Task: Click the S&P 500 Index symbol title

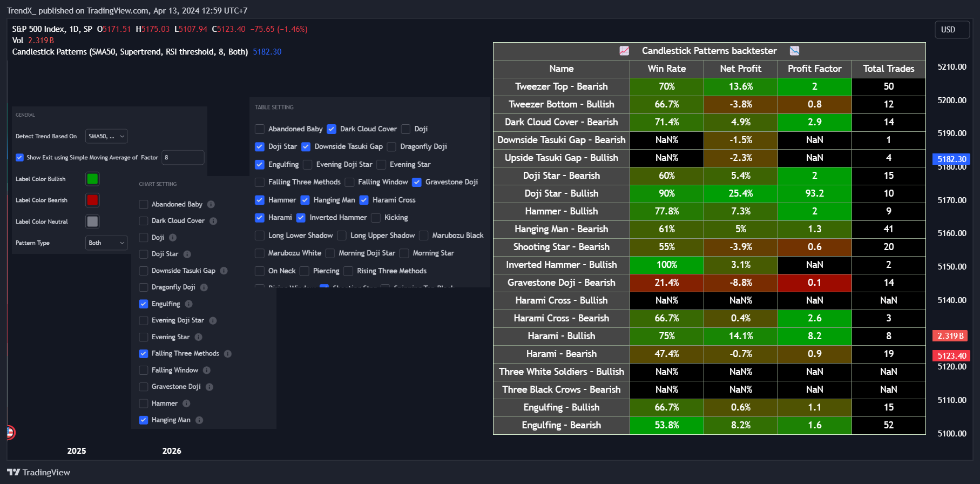Action: click(x=52, y=29)
